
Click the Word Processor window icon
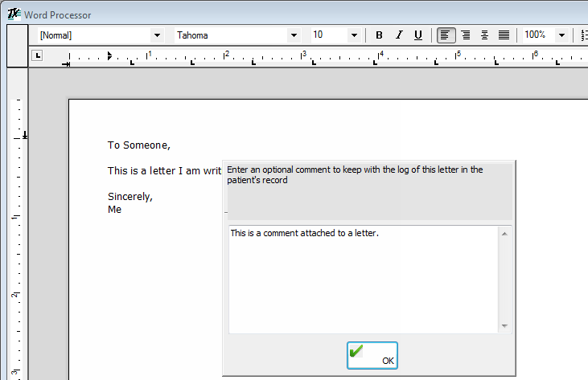click(x=14, y=14)
